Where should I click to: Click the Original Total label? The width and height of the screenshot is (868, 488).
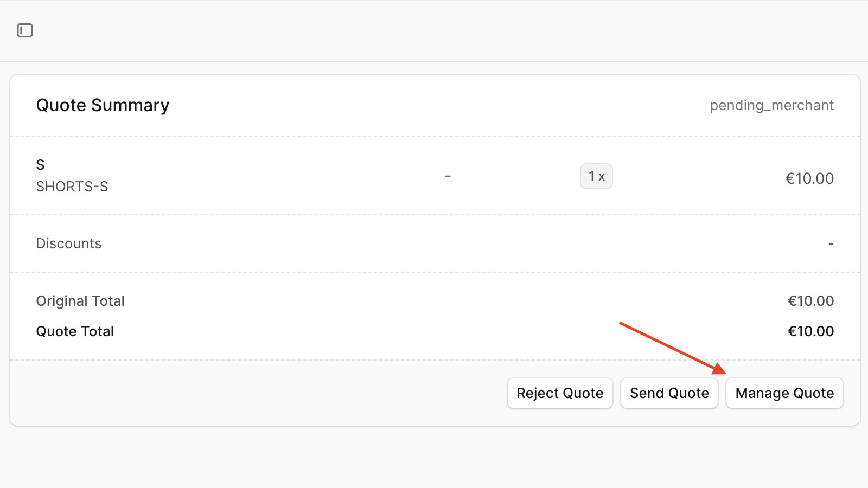(80, 301)
